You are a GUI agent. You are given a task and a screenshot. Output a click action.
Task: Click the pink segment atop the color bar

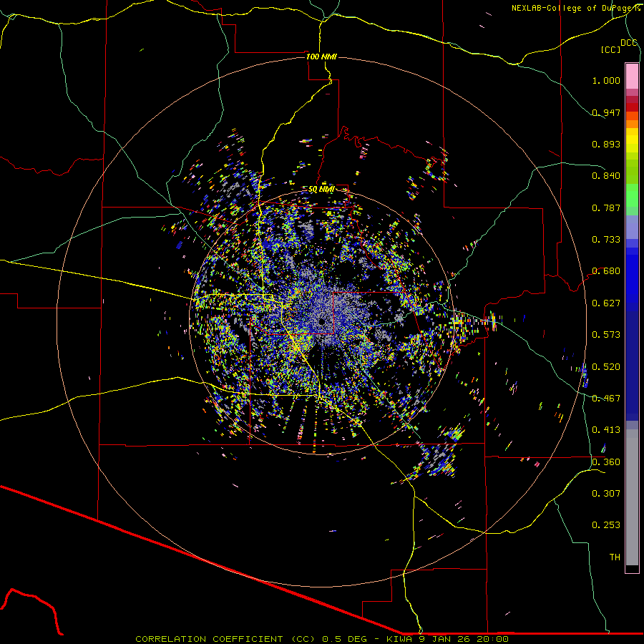coord(632,76)
